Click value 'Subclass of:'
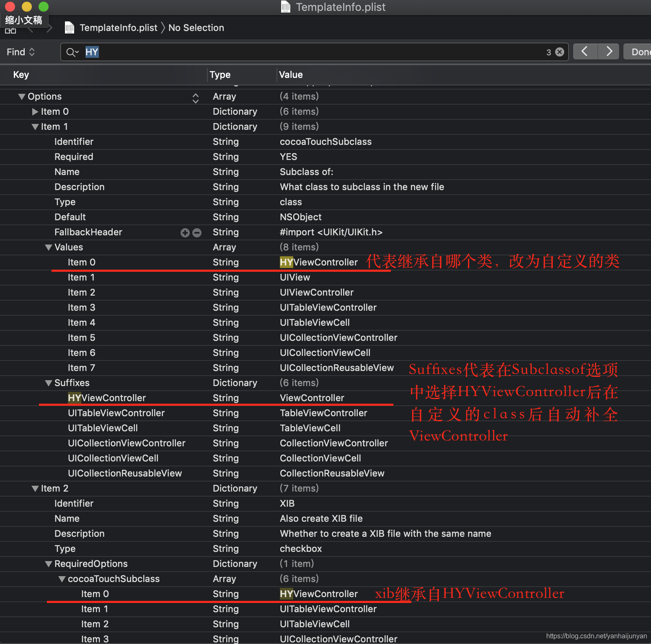The height and width of the screenshot is (644, 651). click(x=306, y=172)
